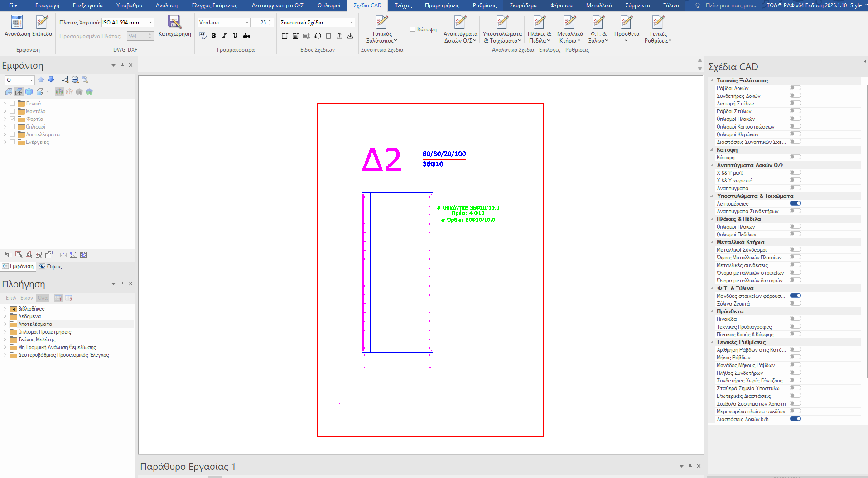
Task: Click the trash delete icon in Είδος Σχεδίων
Action: click(328, 36)
